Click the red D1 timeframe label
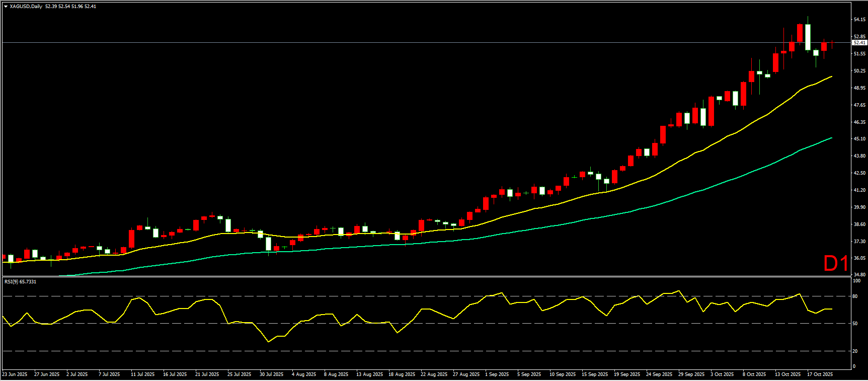The image size is (868, 381). (835, 263)
